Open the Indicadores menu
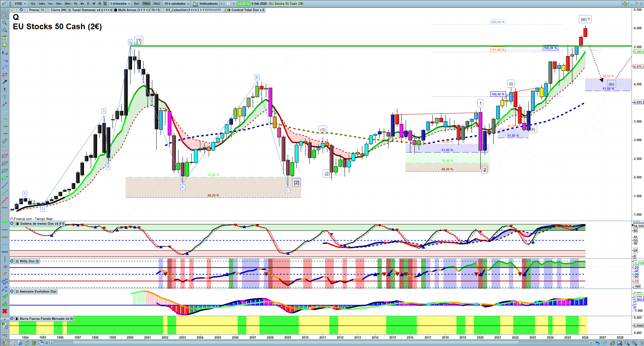This screenshot has width=644, height=346. click(x=208, y=4)
